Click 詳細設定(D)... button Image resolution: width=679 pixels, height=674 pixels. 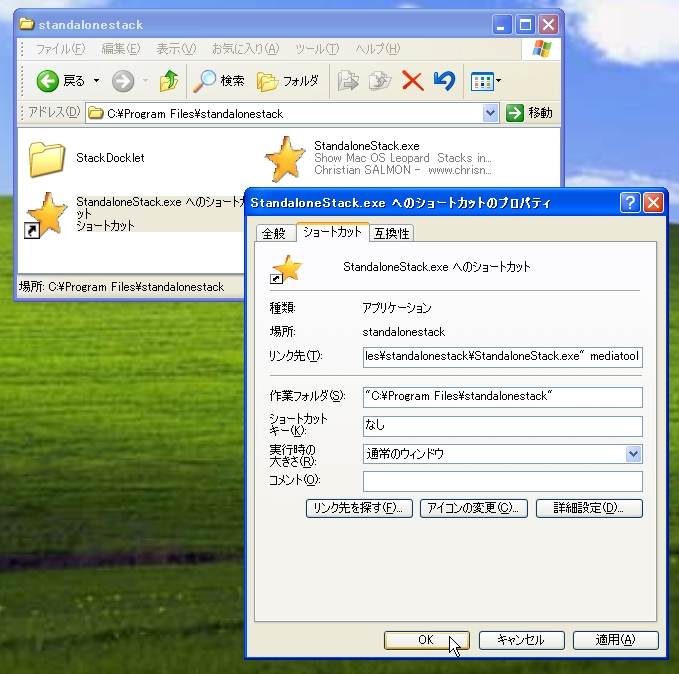589,508
